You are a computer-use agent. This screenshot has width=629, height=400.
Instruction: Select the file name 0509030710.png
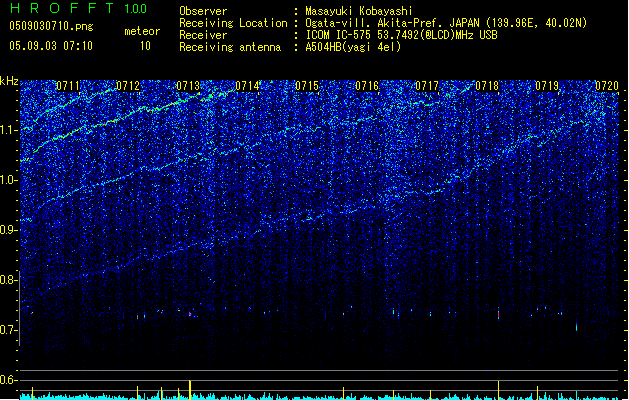coord(51,26)
